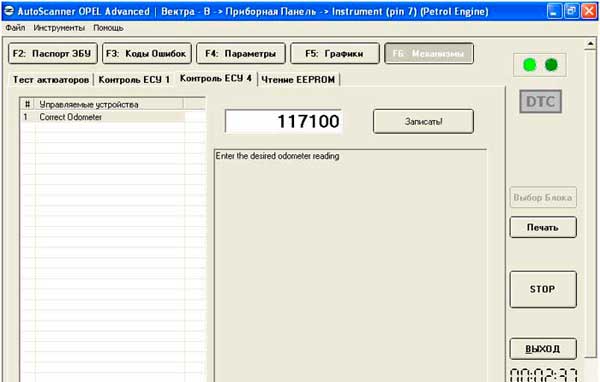
Task: Click 'Enter the desired odometer reading' text
Action: pos(277,156)
